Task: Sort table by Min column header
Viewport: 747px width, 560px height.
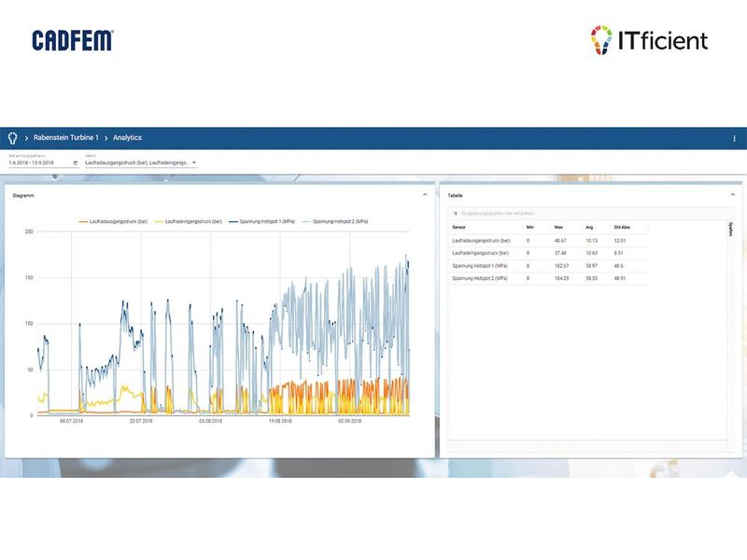Action: (529, 227)
